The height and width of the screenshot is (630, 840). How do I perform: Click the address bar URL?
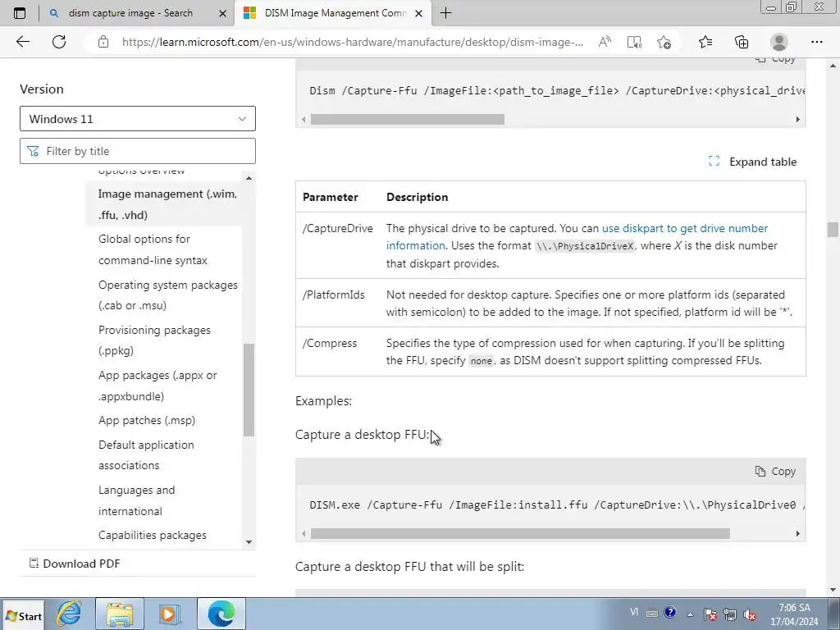pyautogui.click(x=352, y=43)
